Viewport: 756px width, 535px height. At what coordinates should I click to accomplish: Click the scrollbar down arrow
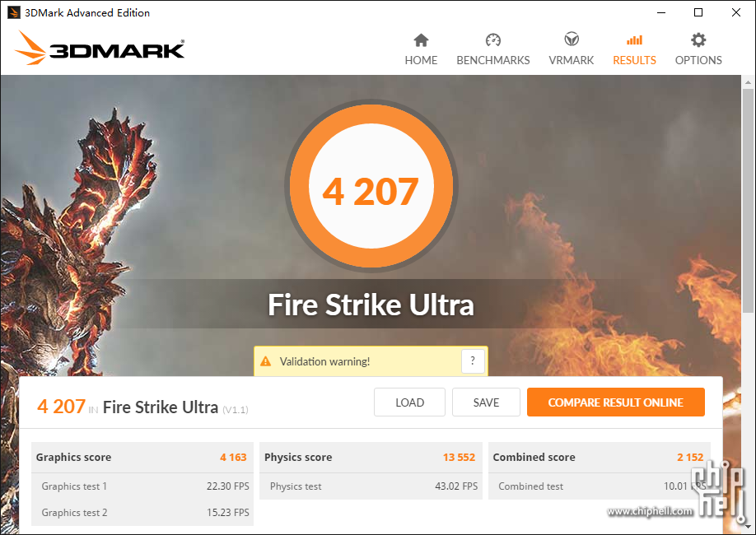(748, 526)
